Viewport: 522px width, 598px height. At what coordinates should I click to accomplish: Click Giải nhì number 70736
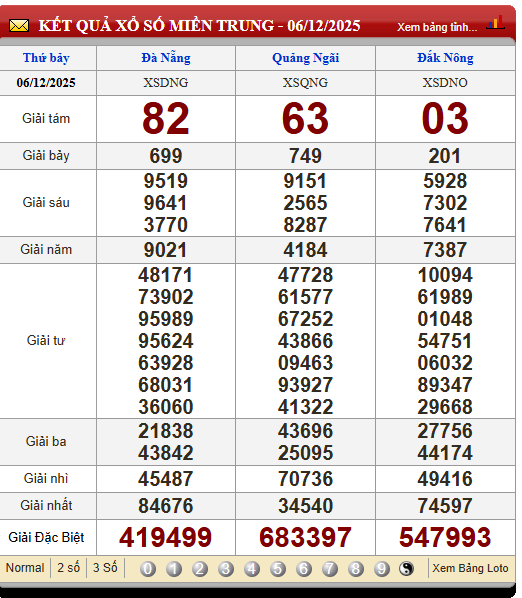coord(305,479)
